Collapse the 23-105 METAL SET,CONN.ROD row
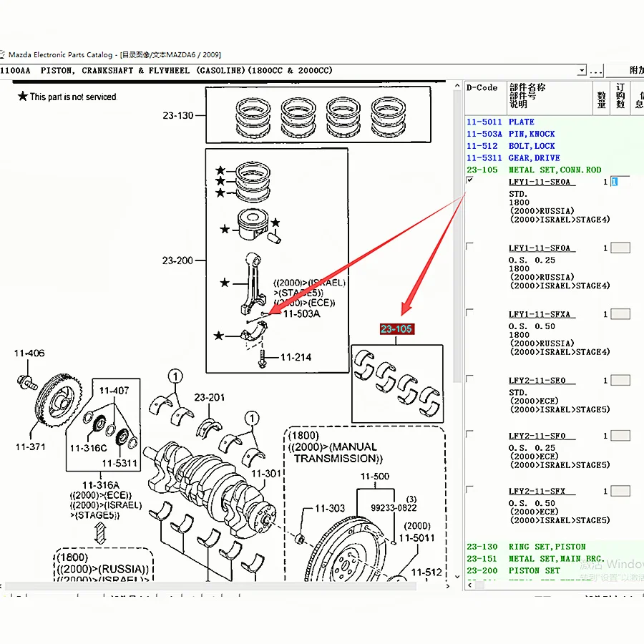 click(555, 170)
